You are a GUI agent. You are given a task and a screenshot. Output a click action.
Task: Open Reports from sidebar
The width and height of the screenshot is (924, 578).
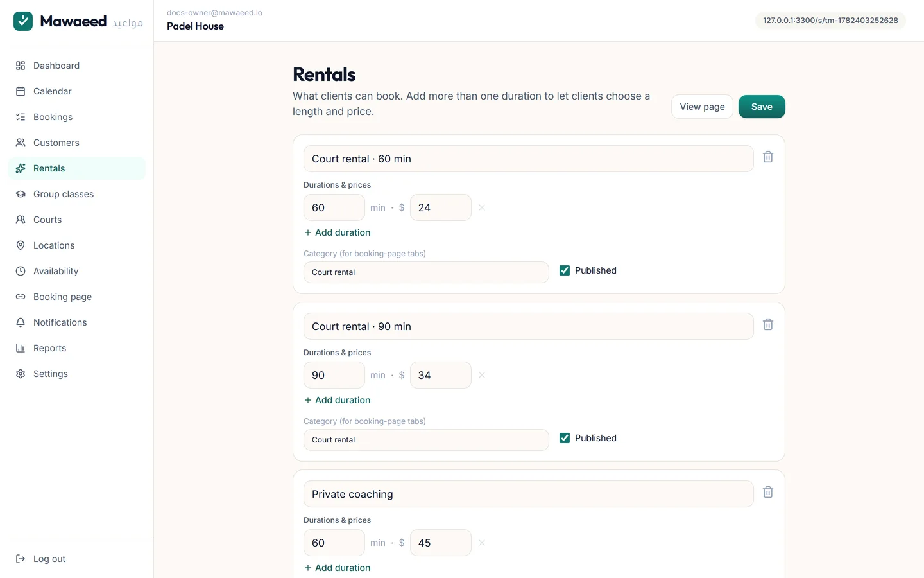pyautogui.click(x=77, y=348)
